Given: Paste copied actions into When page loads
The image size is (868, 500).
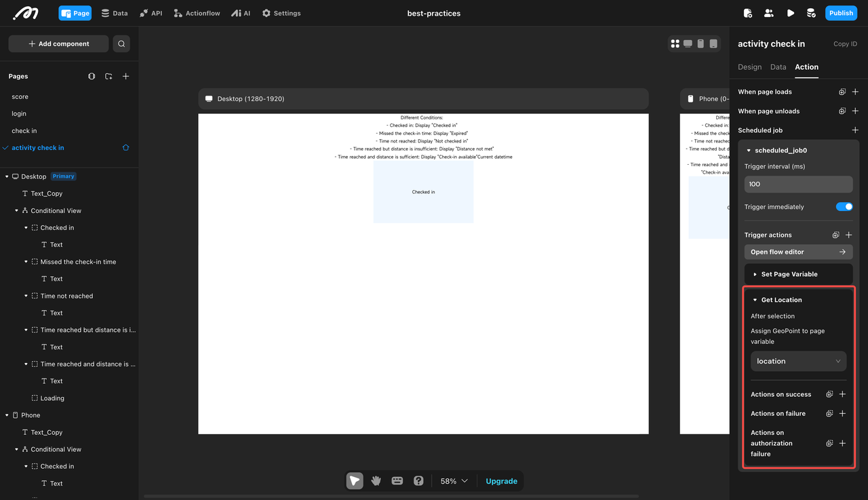Looking at the screenshot, I should [842, 92].
